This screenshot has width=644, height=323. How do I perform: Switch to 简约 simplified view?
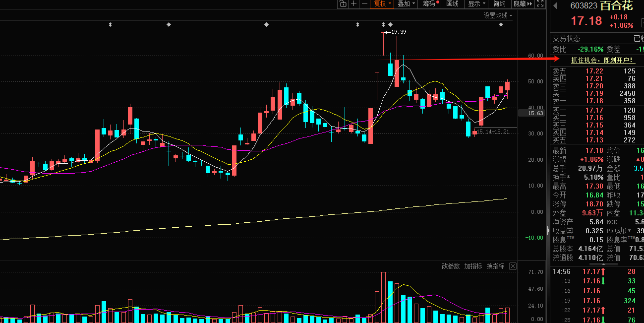[x=499, y=4]
